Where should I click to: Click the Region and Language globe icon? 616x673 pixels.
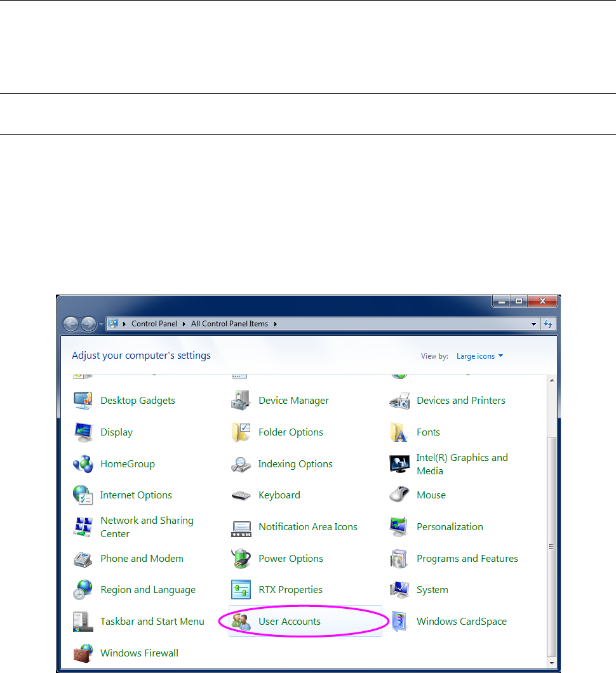pos(83,590)
